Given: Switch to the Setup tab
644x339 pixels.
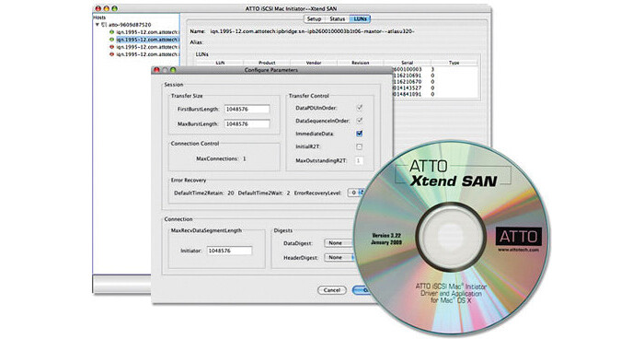Looking at the screenshot, I should [x=314, y=19].
